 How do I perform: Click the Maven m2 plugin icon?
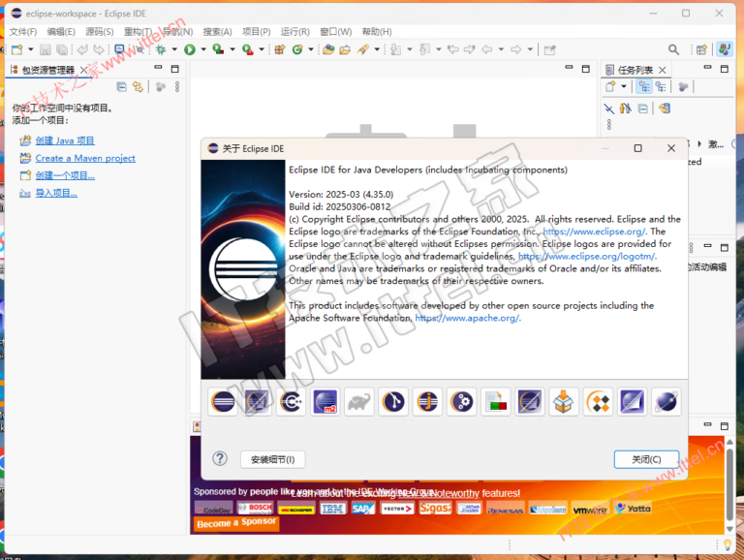click(x=325, y=401)
